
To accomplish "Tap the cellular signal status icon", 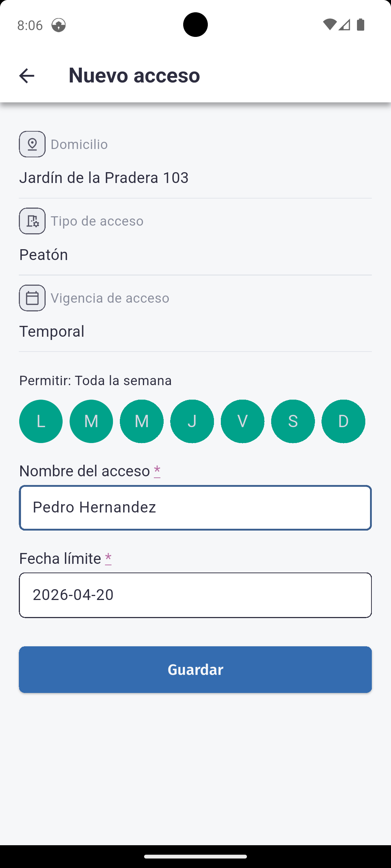I will (345, 25).
